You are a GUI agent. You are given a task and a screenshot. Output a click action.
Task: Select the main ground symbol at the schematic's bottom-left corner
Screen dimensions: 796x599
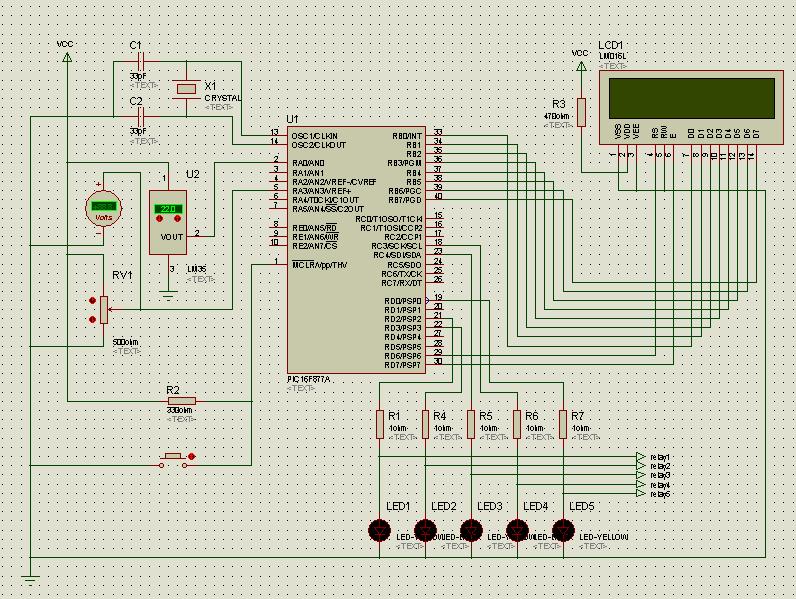pos(30,580)
